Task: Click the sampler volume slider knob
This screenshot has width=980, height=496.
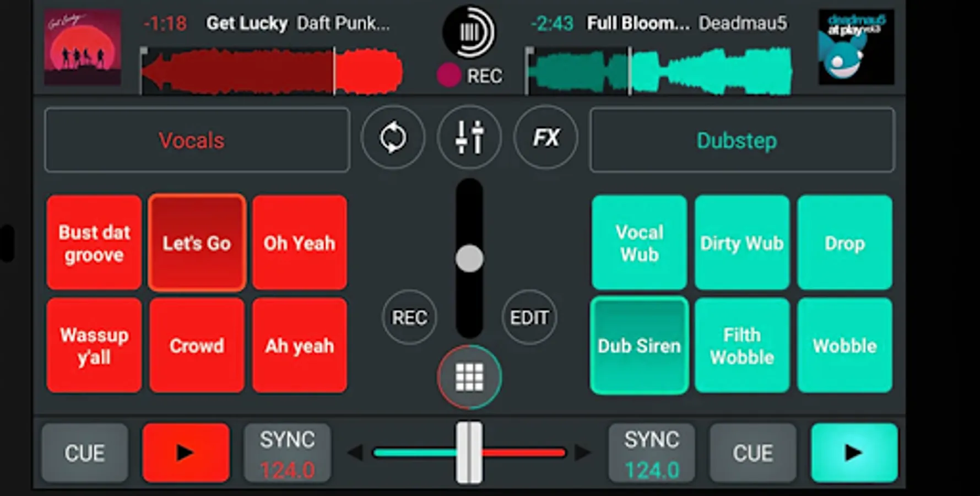Action: [469, 258]
